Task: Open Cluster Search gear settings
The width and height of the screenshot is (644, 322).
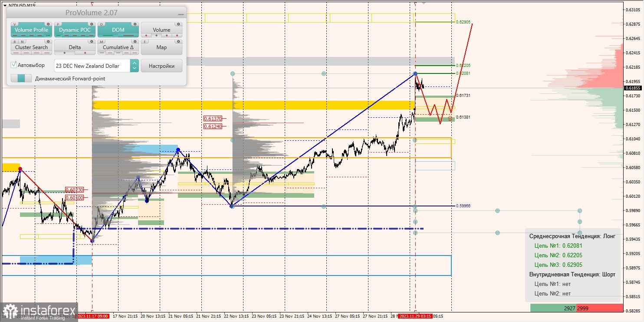Action: (x=48, y=42)
